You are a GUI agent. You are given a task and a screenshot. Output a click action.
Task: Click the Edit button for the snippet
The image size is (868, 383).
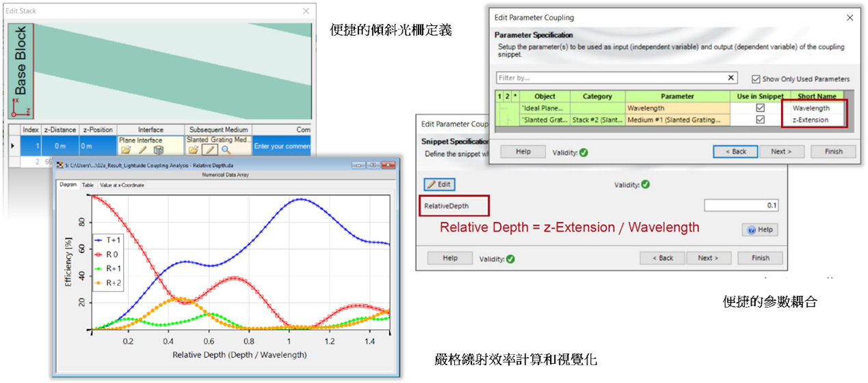tap(439, 185)
